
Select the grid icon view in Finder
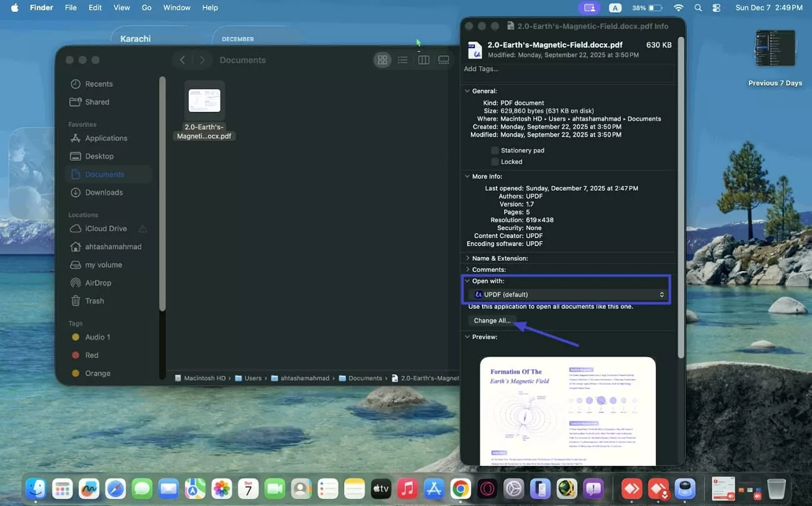[382, 59]
